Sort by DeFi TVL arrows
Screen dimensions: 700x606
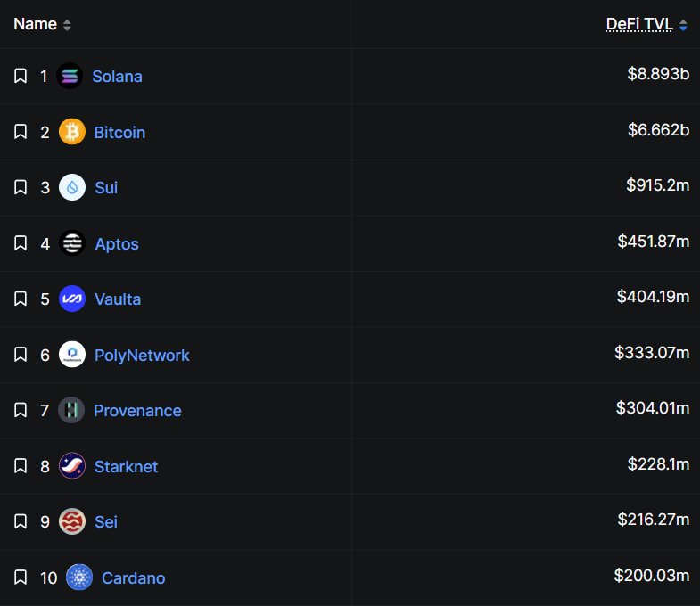coord(683,25)
